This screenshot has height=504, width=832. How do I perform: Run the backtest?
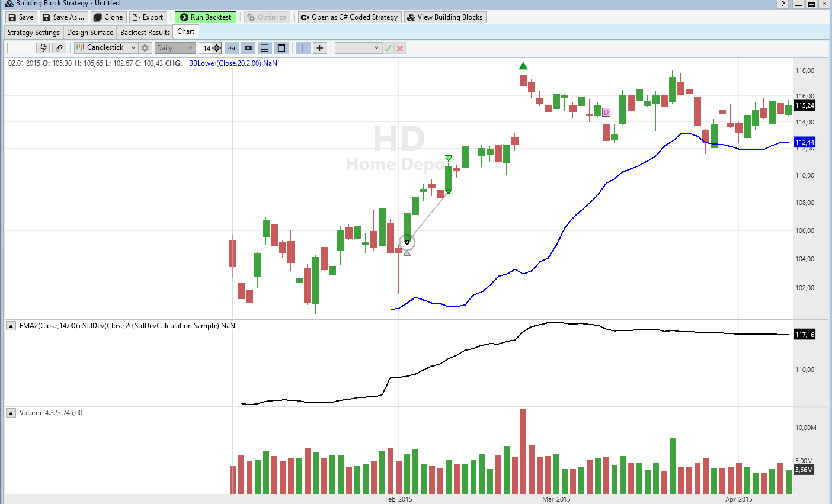pyautogui.click(x=206, y=17)
